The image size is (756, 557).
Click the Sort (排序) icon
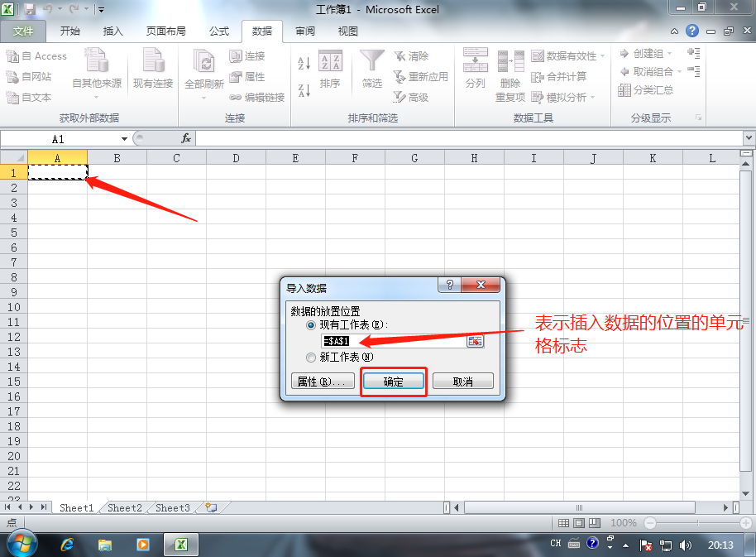[330, 60]
